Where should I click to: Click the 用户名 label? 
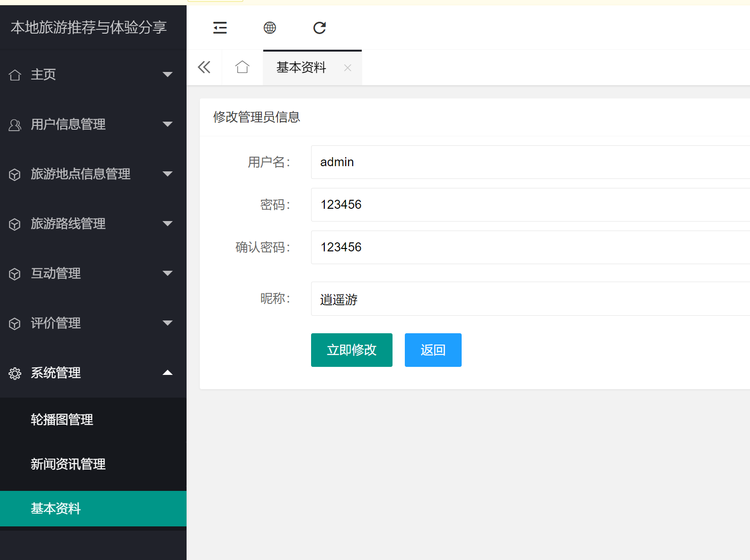[269, 162]
